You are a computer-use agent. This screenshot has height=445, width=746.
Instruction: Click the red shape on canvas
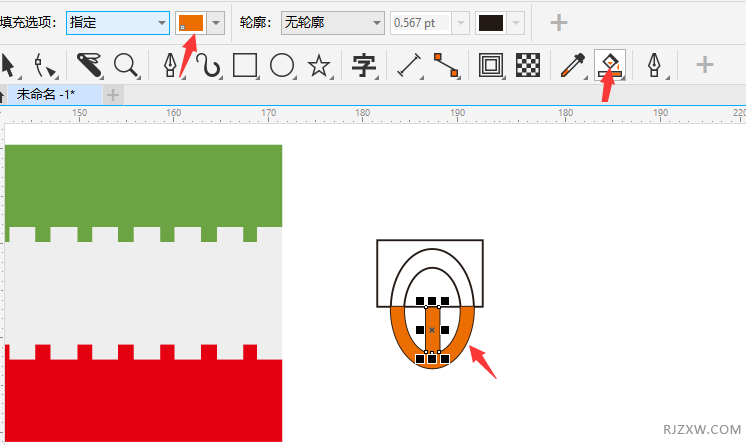[143, 400]
